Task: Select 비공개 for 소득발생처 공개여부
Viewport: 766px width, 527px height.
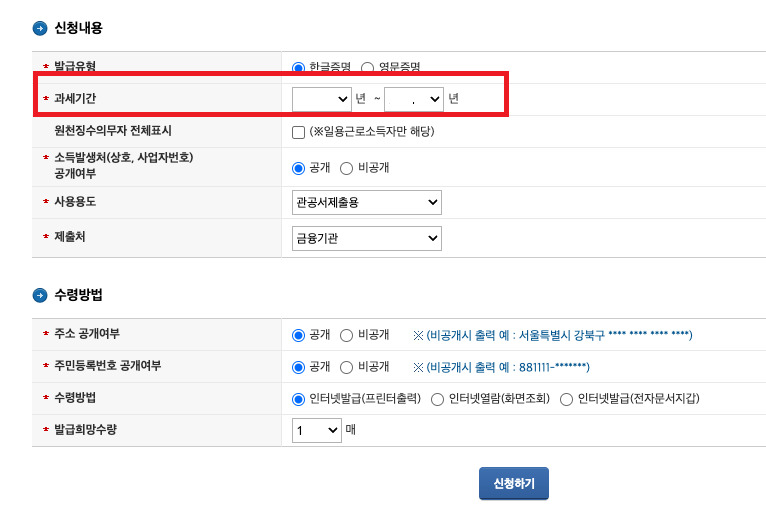Action: 346,169
